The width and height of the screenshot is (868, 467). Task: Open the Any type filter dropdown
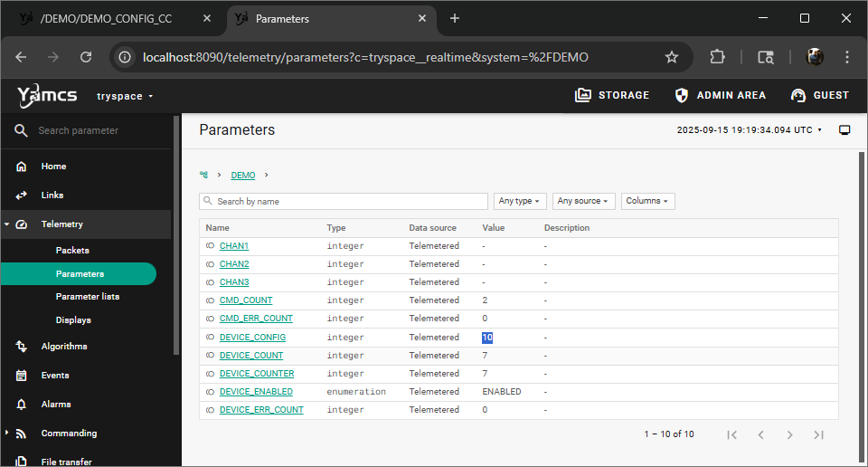tap(520, 201)
